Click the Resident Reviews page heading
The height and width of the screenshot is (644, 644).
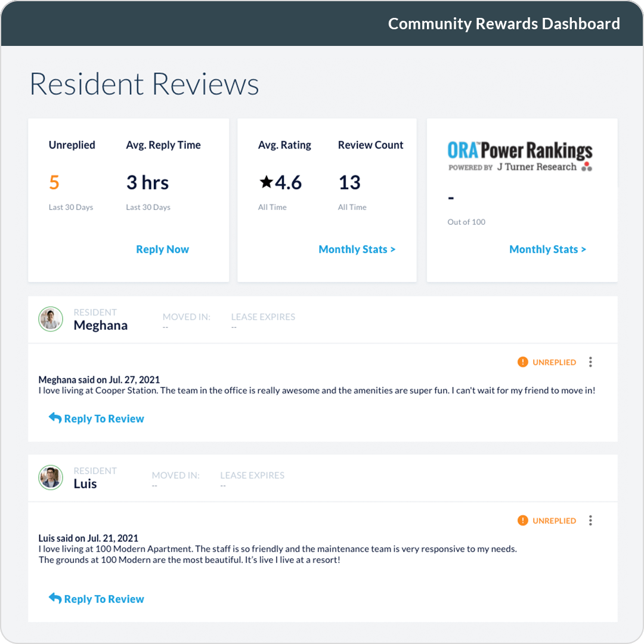click(144, 83)
